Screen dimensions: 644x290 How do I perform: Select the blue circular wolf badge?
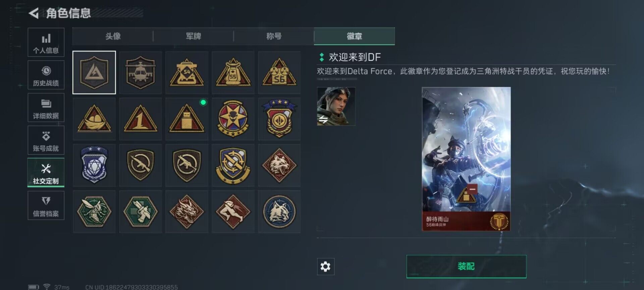pos(279,211)
